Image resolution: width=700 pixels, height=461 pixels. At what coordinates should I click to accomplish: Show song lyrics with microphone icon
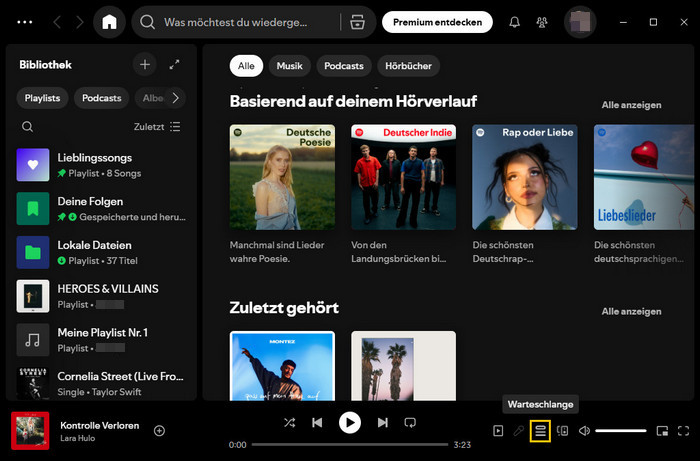[x=519, y=431]
